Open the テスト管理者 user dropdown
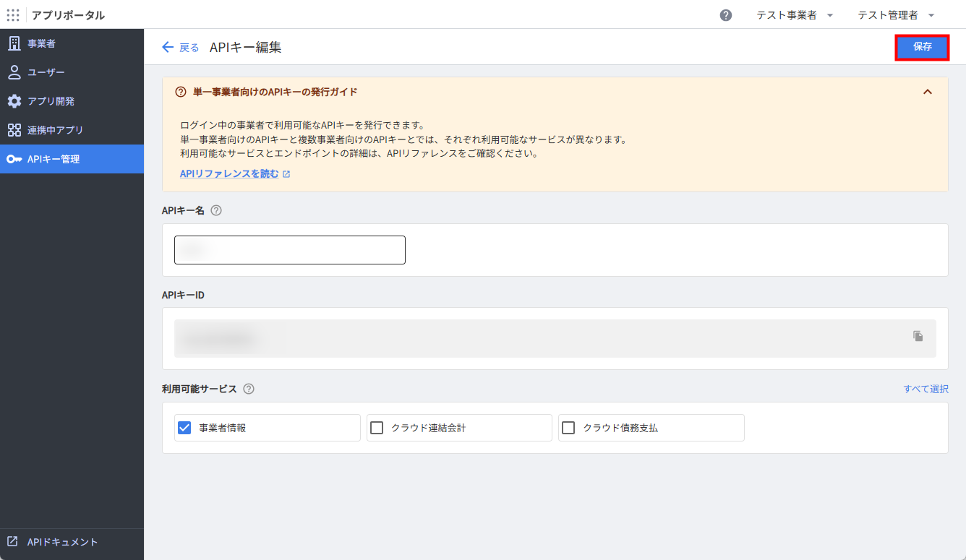966x560 pixels. click(x=896, y=15)
